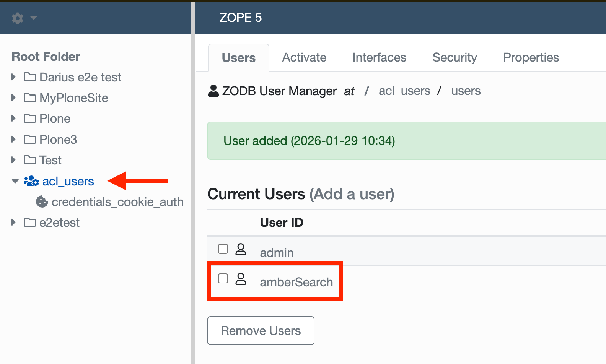The width and height of the screenshot is (606, 364).
Task: Select Plone in the folder tree
Action: click(x=55, y=119)
